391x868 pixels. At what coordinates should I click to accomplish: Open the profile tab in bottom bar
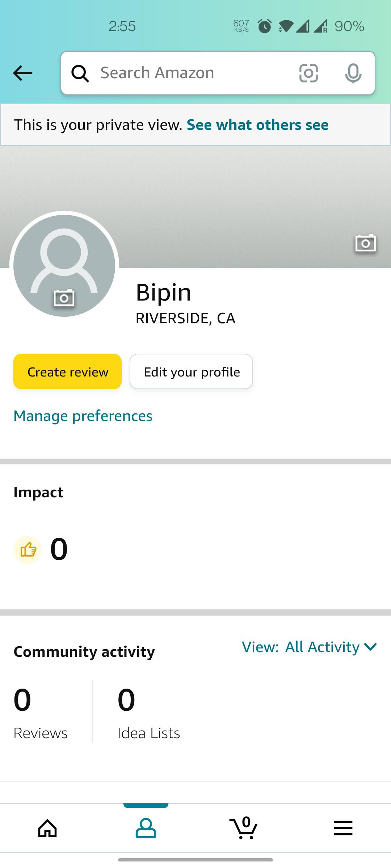click(146, 828)
